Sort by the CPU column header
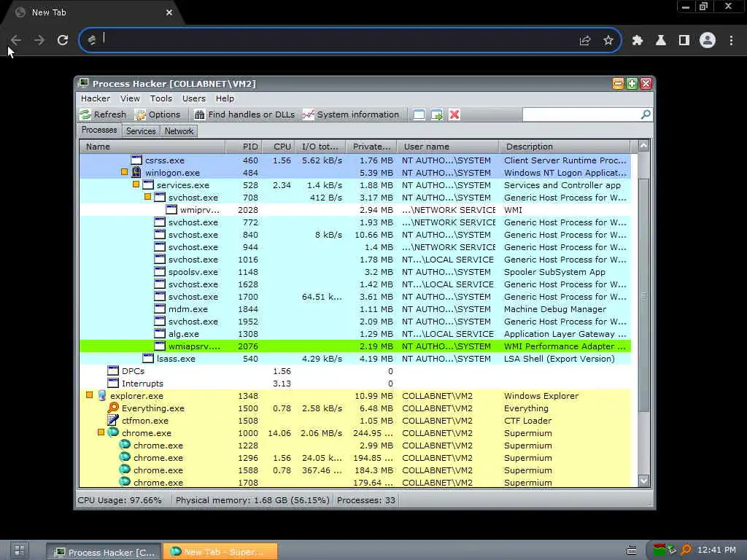 click(x=278, y=147)
